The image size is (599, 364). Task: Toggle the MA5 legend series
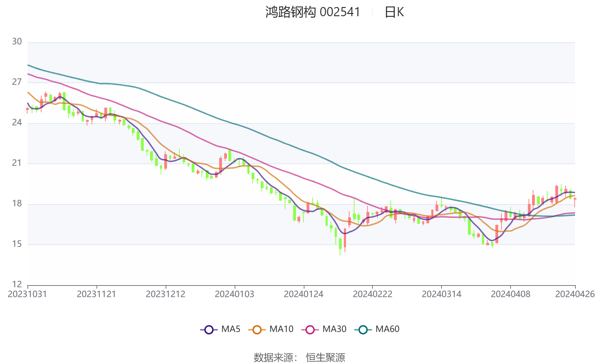(x=220, y=330)
